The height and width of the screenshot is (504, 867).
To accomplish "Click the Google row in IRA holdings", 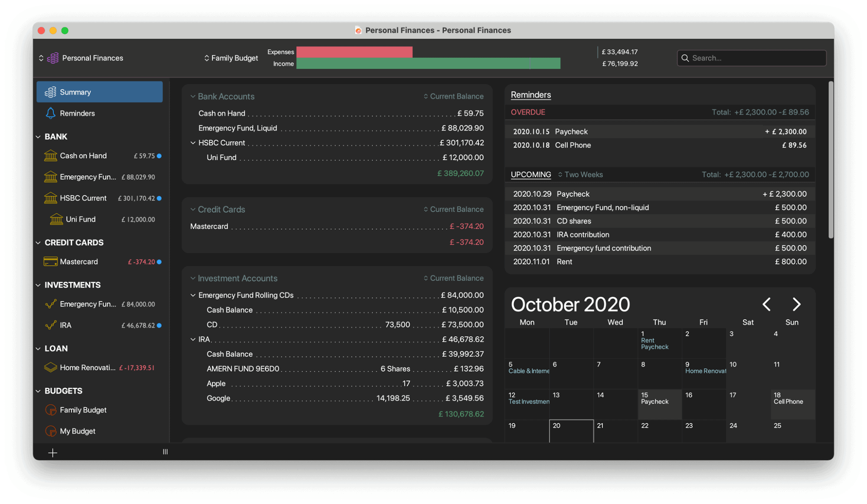I will click(345, 398).
